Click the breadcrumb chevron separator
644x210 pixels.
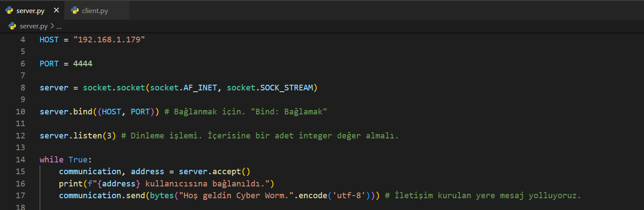[x=52, y=26]
